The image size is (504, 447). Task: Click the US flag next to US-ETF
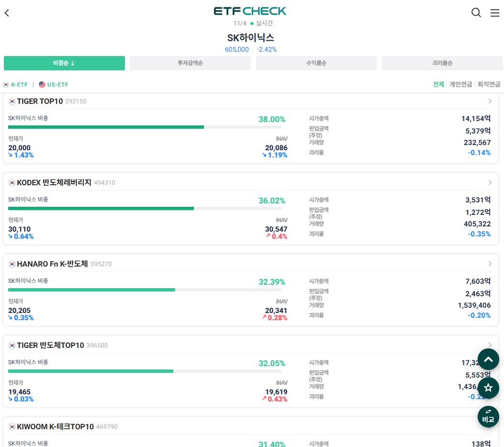pyautogui.click(x=42, y=85)
